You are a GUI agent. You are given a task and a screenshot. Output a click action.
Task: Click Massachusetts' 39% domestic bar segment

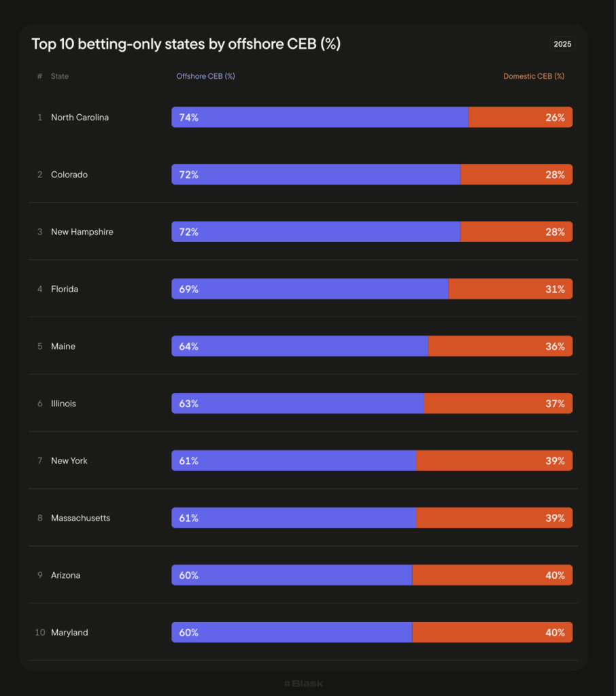[x=494, y=518]
